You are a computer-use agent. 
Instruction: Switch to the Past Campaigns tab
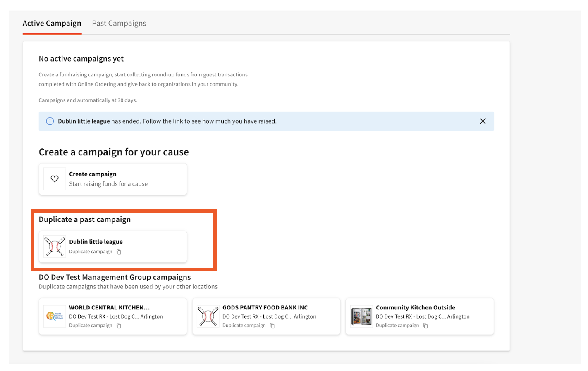pos(119,23)
